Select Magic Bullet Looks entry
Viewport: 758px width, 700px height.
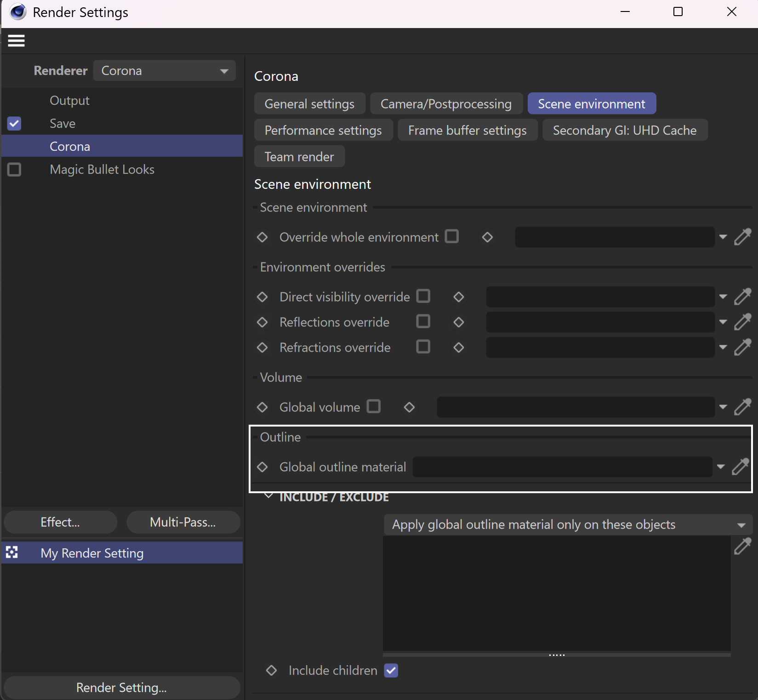point(102,170)
